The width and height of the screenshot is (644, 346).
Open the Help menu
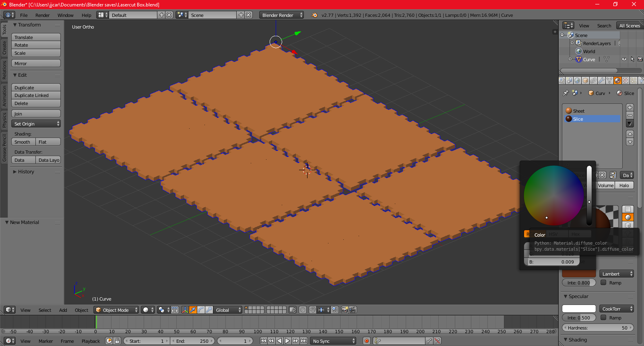tap(86, 15)
